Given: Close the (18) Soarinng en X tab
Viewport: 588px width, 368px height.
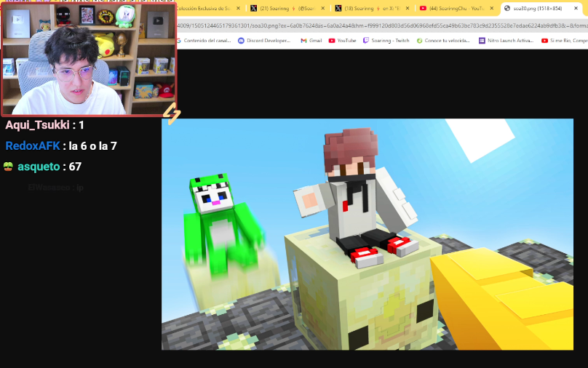Looking at the screenshot, I should 408,8.
